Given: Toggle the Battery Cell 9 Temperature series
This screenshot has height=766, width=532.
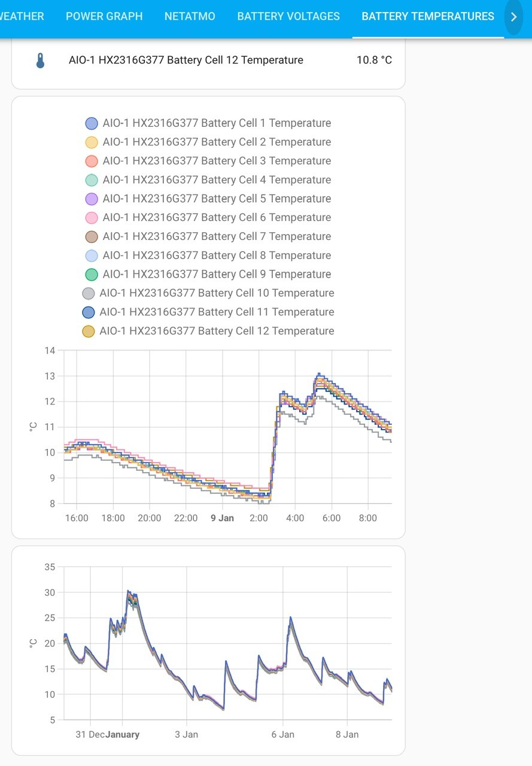Looking at the screenshot, I should tap(208, 274).
